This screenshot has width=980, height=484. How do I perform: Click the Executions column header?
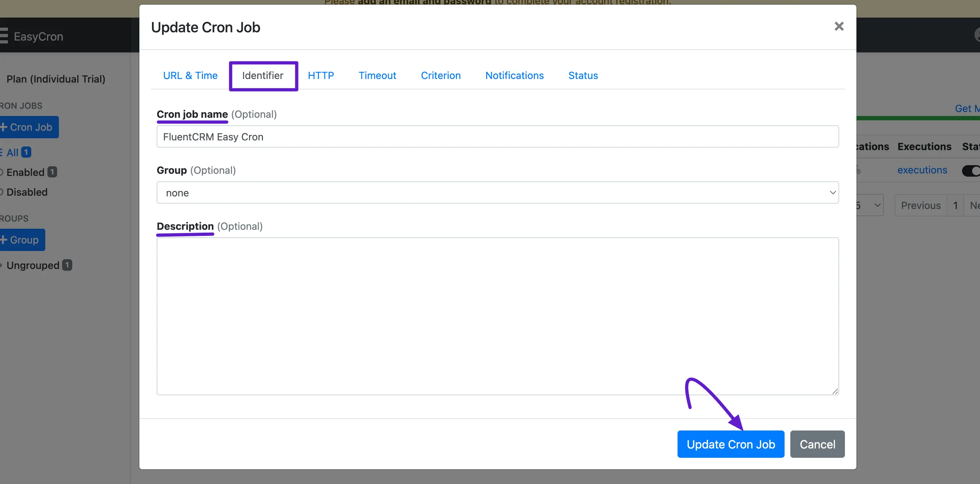(924, 147)
